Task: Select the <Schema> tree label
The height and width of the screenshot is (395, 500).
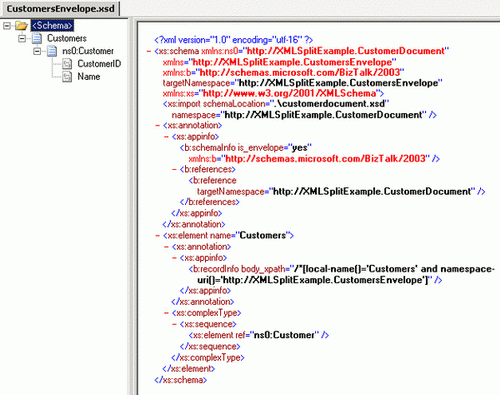Action: [x=52, y=26]
